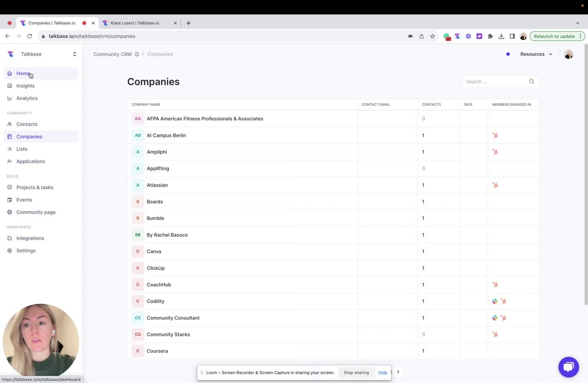Open the Ampliphi company row
The height and width of the screenshot is (383, 588).
[333, 152]
